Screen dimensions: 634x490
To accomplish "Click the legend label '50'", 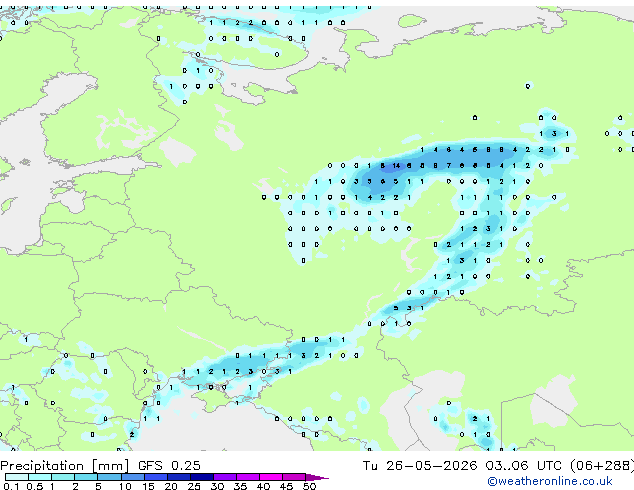I will tap(309, 486).
